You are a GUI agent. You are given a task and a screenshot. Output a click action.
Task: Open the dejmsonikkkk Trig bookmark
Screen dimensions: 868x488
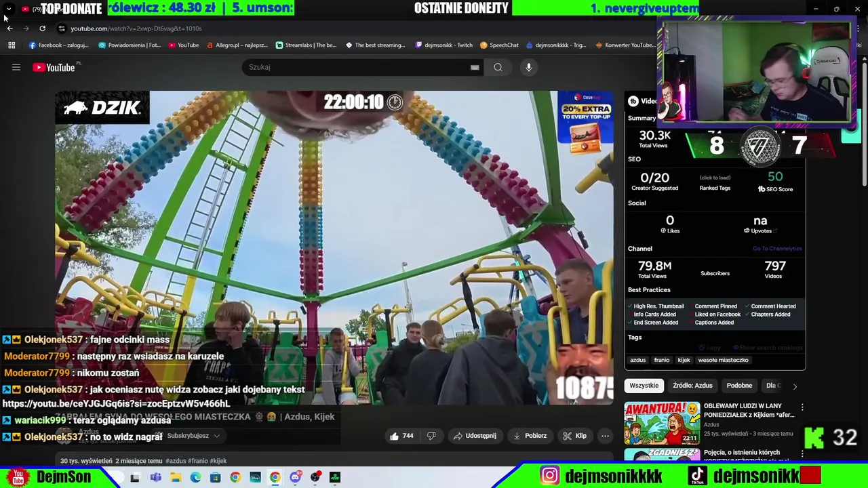pos(557,45)
